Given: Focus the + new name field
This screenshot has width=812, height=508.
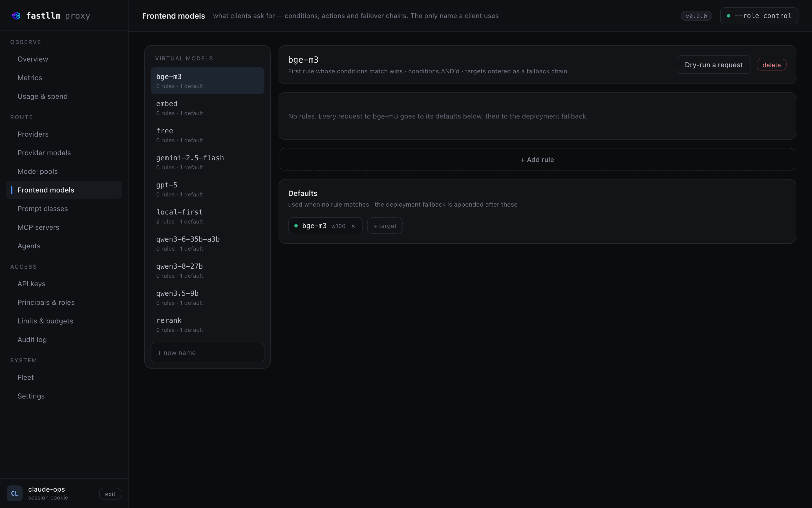Looking at the screenshot, I should 207,352.
